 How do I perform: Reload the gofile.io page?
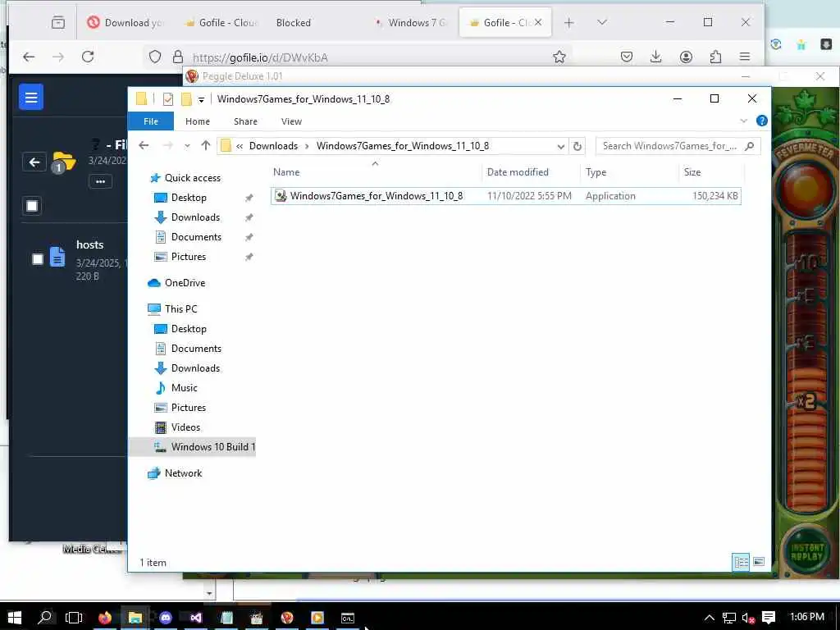pyautogui.click(x=88, y=57)
